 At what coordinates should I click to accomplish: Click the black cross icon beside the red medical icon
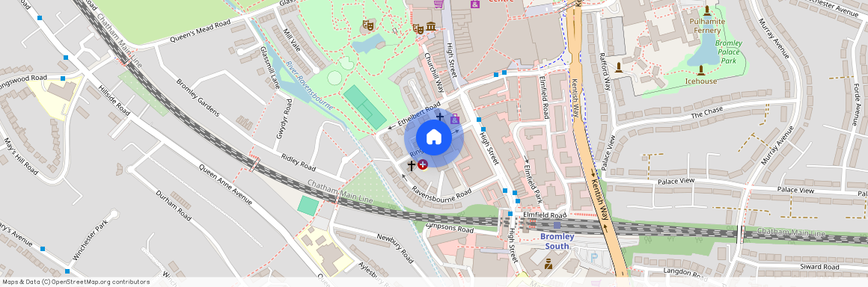click(412, 164)
